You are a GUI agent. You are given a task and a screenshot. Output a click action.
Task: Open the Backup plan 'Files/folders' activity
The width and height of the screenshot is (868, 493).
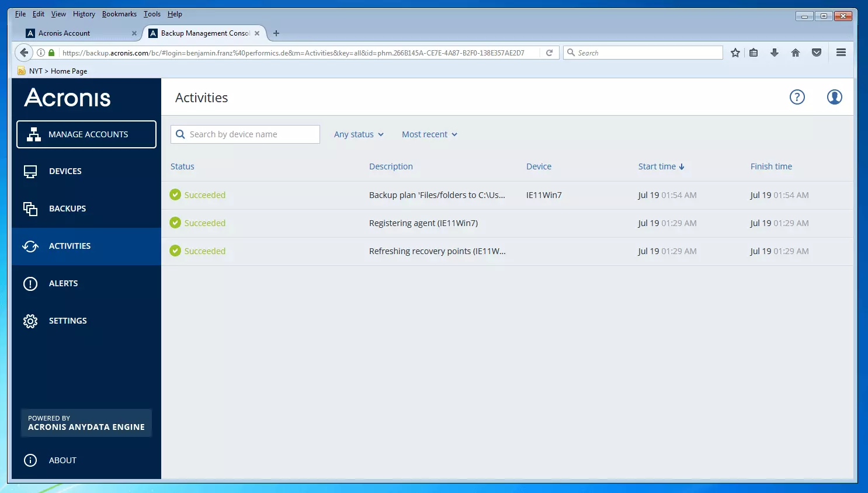point(437,195)
